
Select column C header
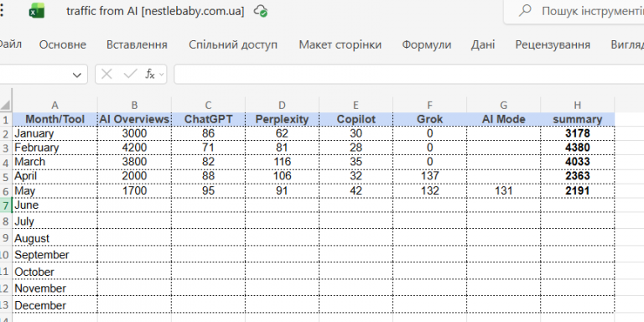208,105
